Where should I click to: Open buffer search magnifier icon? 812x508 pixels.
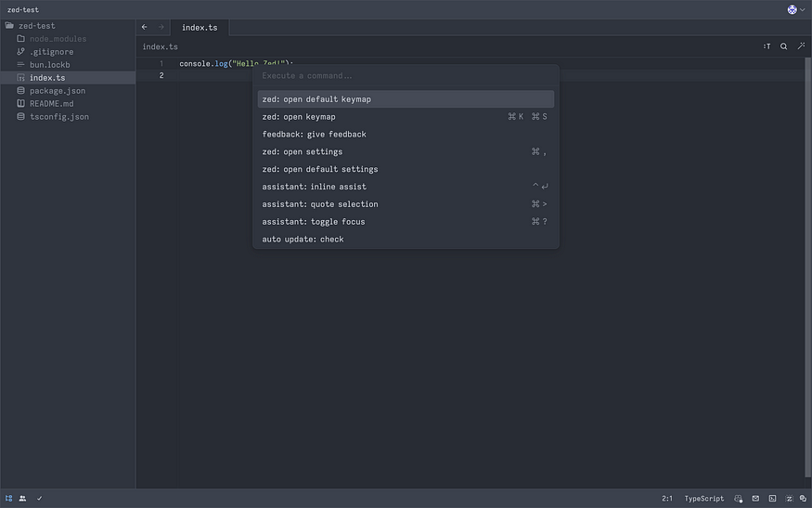tap(784, 46)
